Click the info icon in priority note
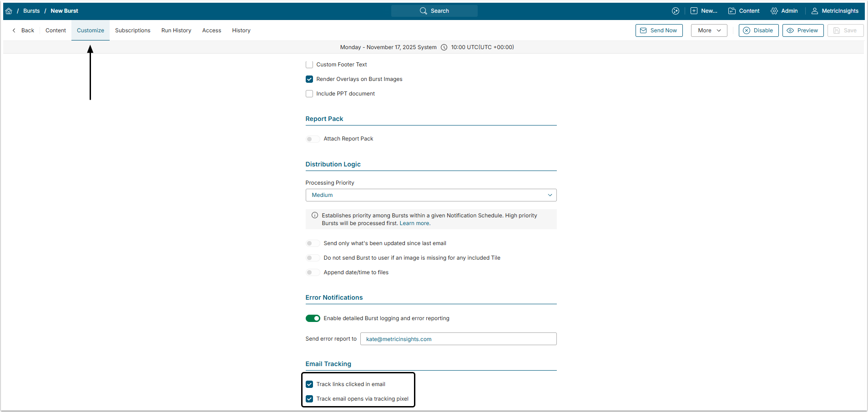Image resolution: width=868 pixels, height=412 pixels. pos(314,216)
